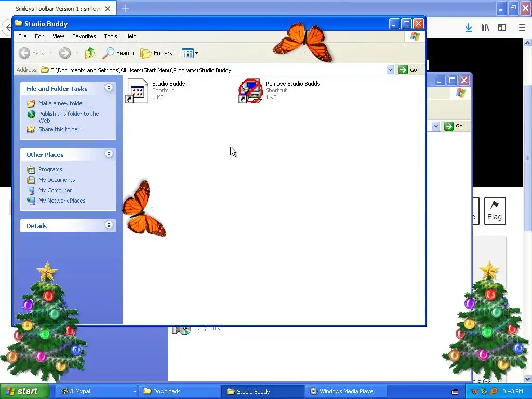Toggle the Folders pane button

[156, 53]
